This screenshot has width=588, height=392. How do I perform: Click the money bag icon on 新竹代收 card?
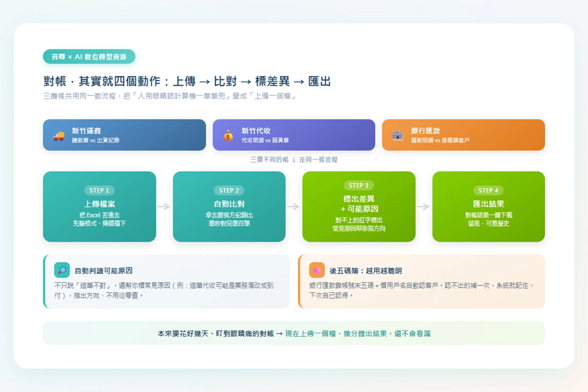pyautogui.click(x=228, y=135)
